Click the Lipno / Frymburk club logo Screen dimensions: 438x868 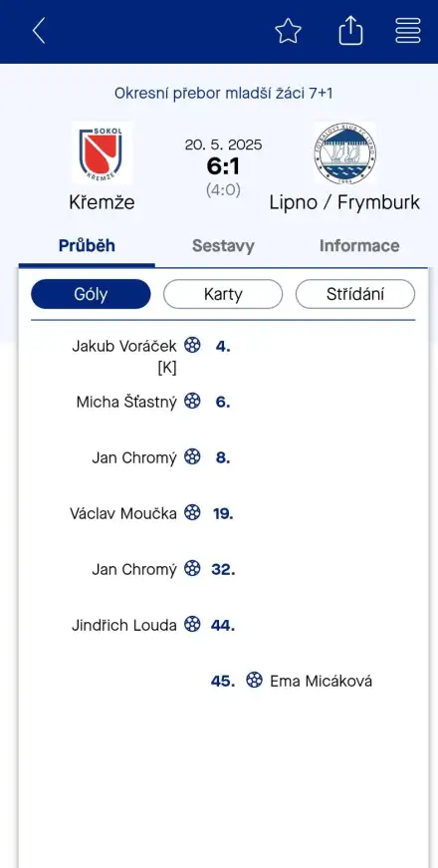(344, 152)
